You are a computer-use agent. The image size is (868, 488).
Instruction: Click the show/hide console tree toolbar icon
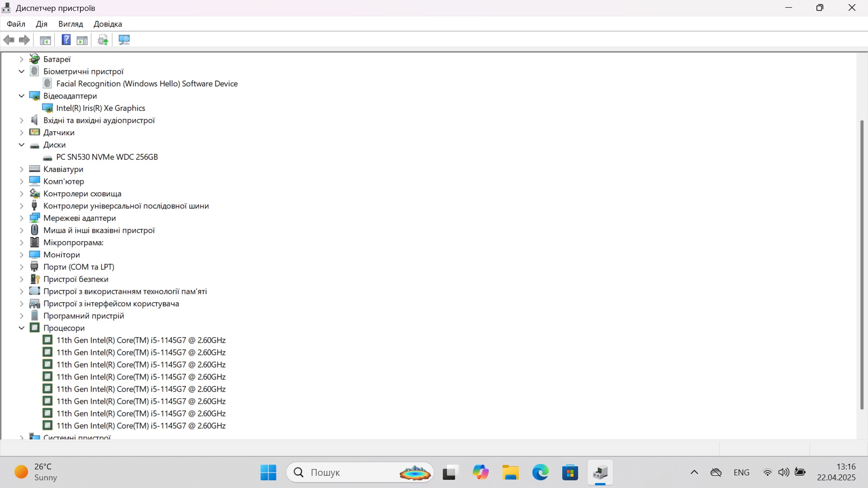(x=45, y=40)
